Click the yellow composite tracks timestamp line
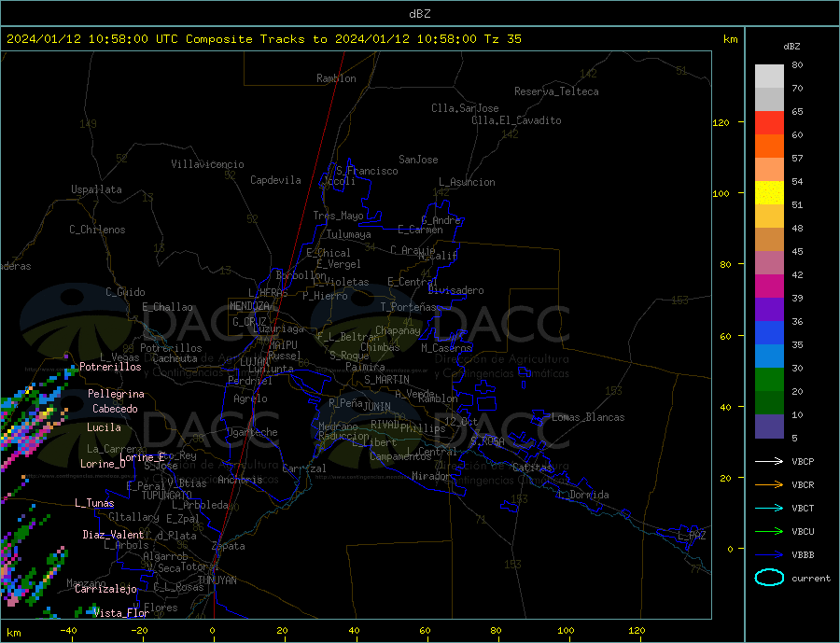Image resolution: width=840 pixels, height=643 pixels. 263,39
